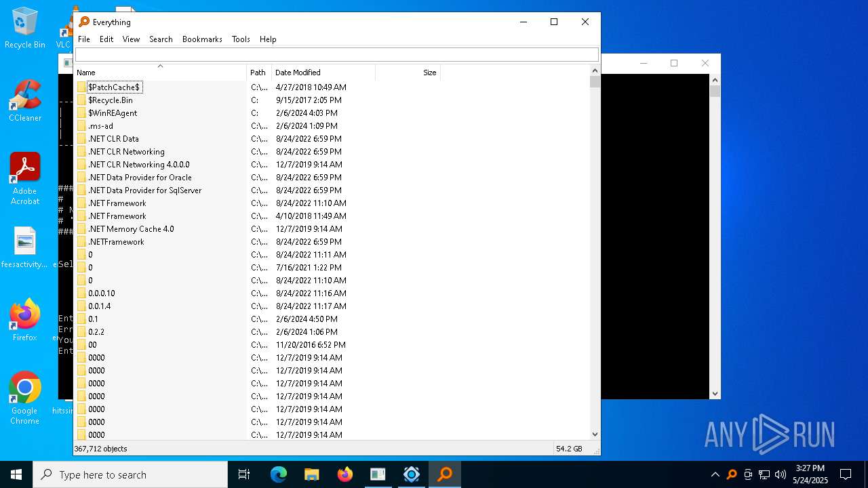Select the row named .NET CLR Networking
This screenshot has width=868, height=488.
click(x=332, y=152)
